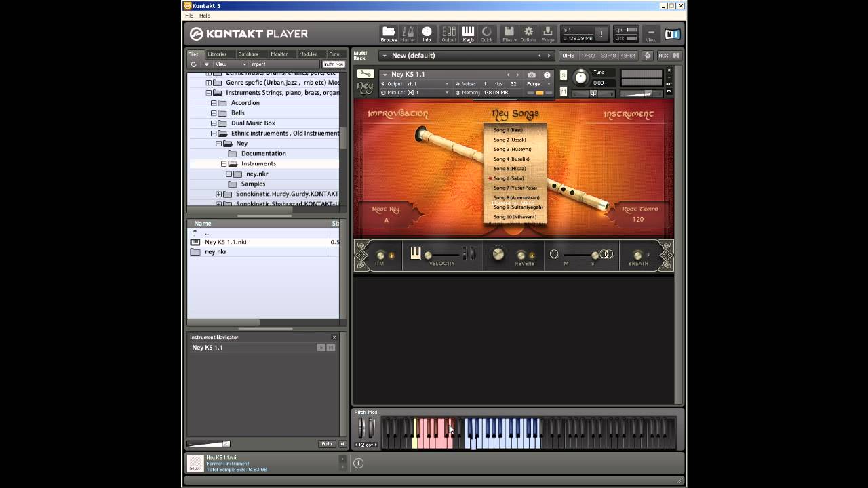Toggle navigator mute M button

[x=331, y=348]
